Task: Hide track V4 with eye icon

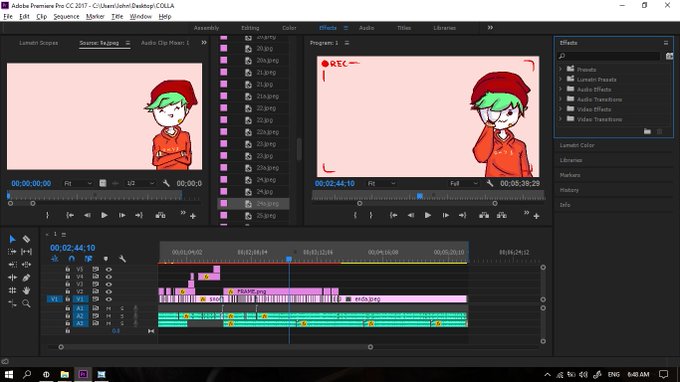Action: point(108,277)
